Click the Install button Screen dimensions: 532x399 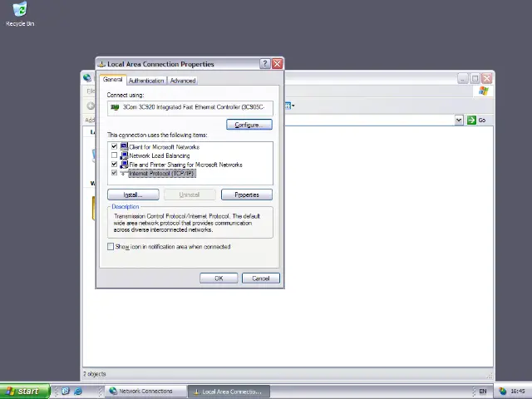coord(133,195)
